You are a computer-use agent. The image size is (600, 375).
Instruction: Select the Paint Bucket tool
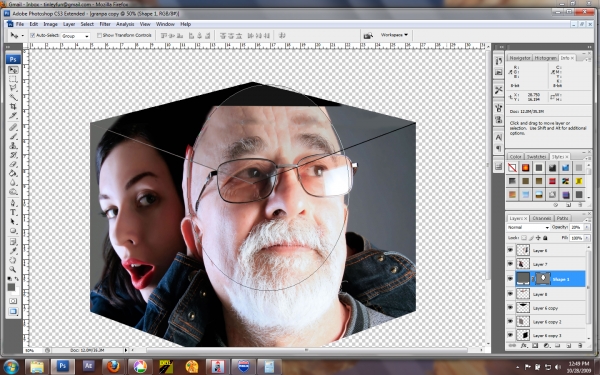[13, 173]
